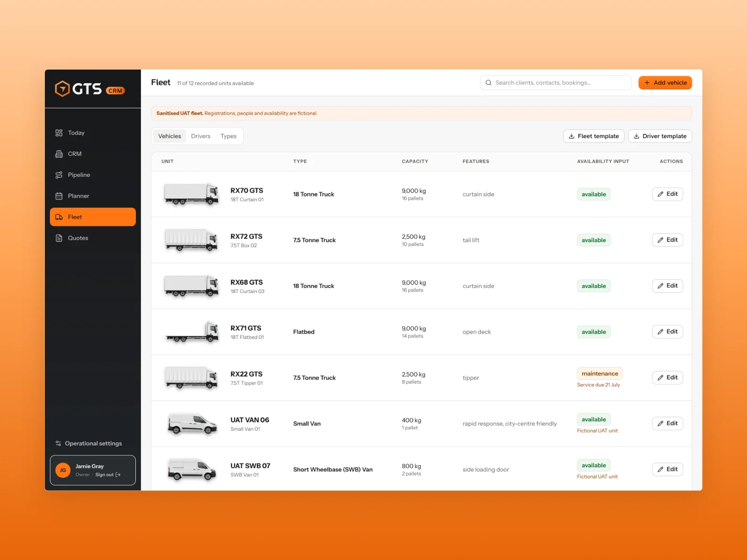Click the maintenance status badge for RX22 GTS

600,373
